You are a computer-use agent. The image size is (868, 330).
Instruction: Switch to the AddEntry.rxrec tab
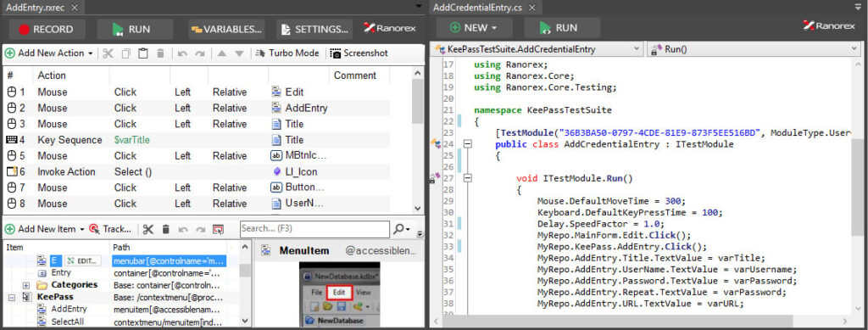pos(36,7)
